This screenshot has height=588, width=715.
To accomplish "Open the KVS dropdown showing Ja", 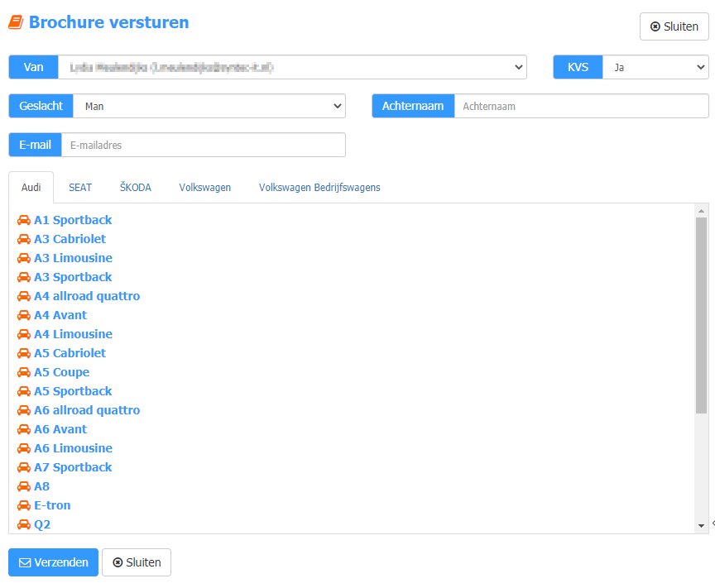I will (x=655, y=67).
